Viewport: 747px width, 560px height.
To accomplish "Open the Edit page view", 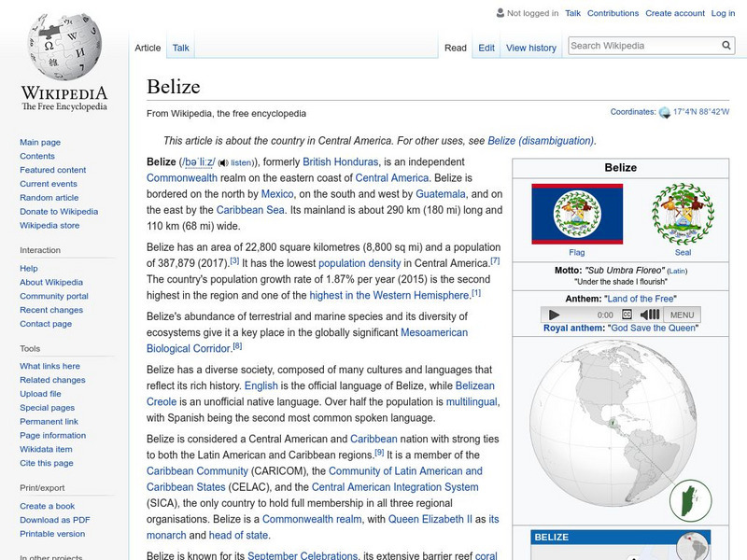I will [x=486, y=47].
